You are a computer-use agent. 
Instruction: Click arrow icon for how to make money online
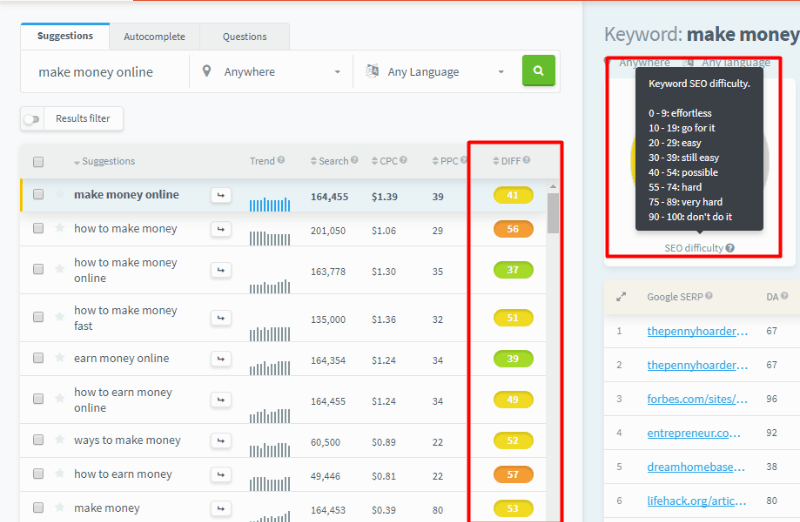221,270
